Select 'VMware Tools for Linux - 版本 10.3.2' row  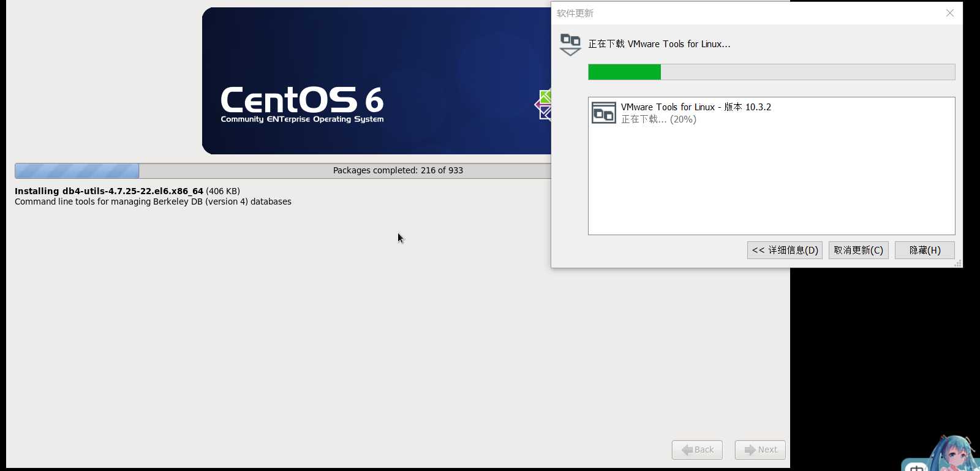pos(771,113)
